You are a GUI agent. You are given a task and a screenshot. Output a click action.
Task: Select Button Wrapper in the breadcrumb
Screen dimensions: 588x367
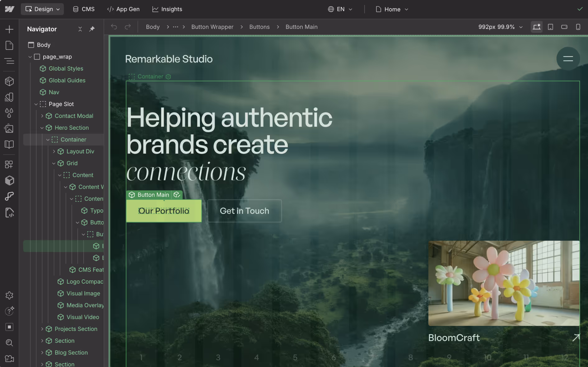pos(212,27)
